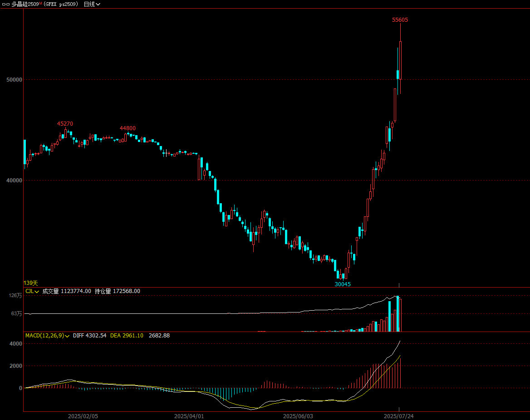The image size is (530, 420).
Task: Click the 4000 MACD axis label
Action: [x=16, y=344]
